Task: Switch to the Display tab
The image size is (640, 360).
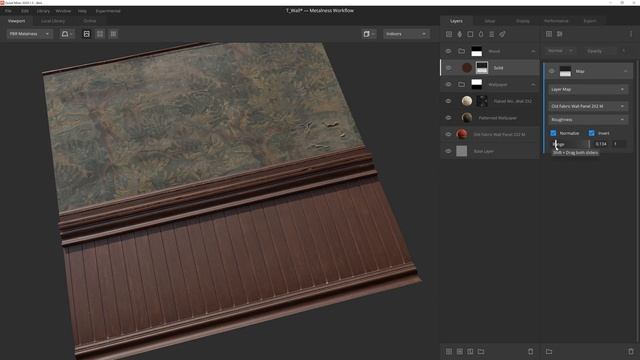Action: click(523, 21)
